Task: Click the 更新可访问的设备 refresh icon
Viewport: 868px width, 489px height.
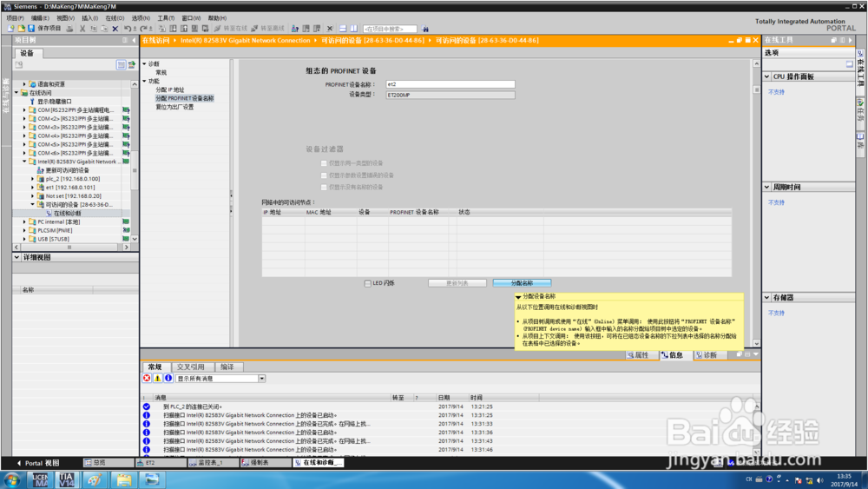Action: [x=41, y=170]
